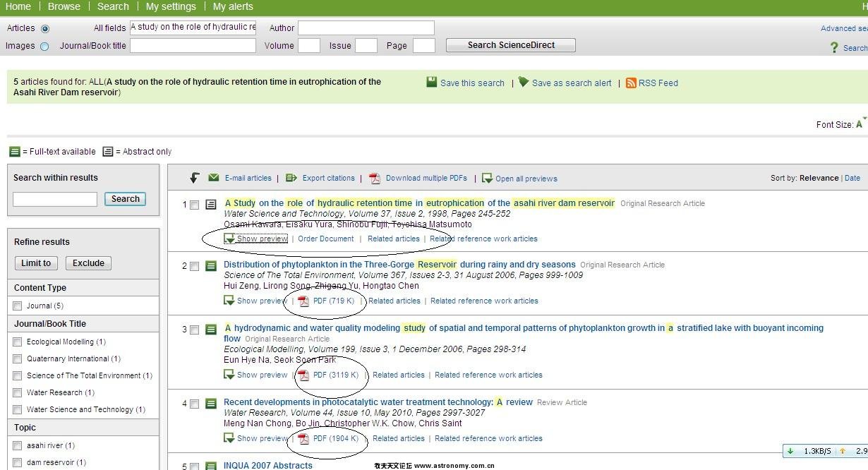The height and width of the screenshot is (470, 868).
Task: Click the Search button in Search within results
Action: coord(126,199)
